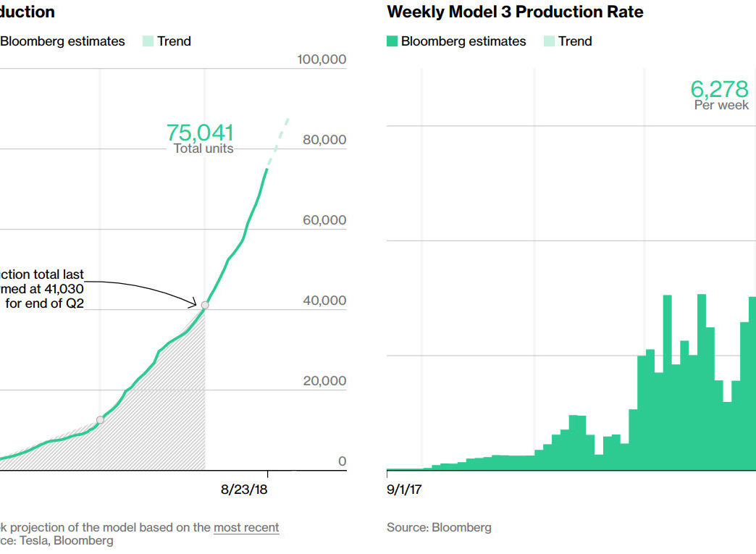
Task: Click the 75,041 total units label
Action: [200, 138]
